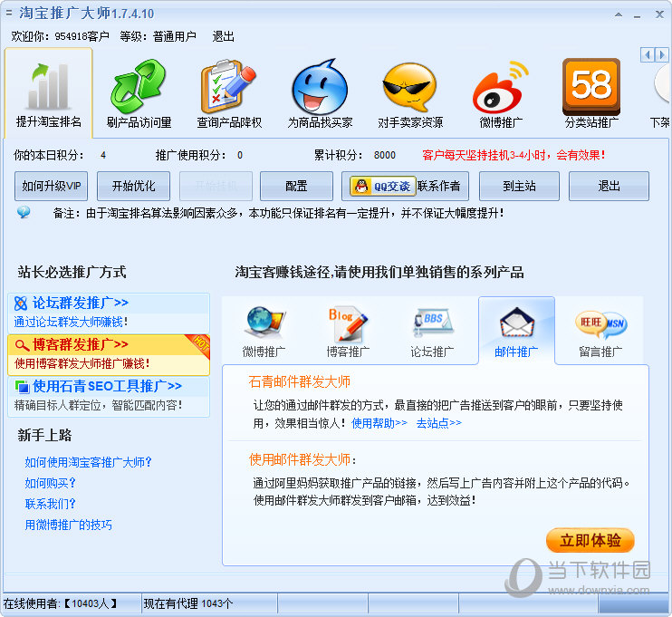Screen dimensions: 672x617
Task: Open the 使用帮助>> link
Action: click(x=379, y=423)
